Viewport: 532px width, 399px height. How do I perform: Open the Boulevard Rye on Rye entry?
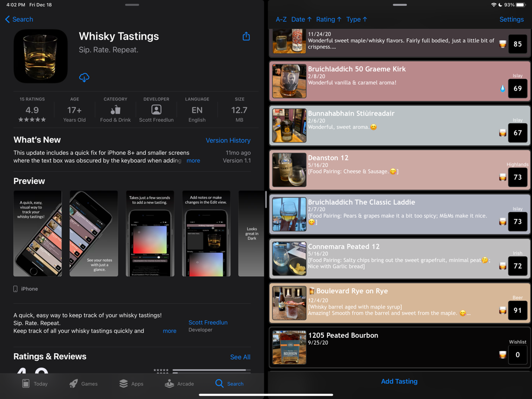pyautogui.click(x=400, y=303)
